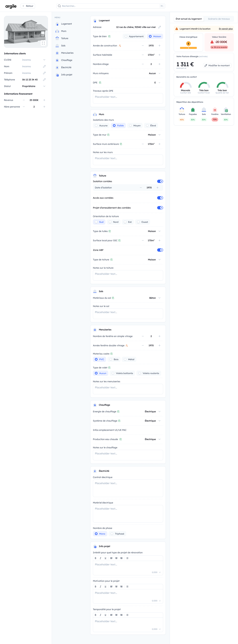Click the pencil icon next to Téléphone

coord(44,80)
